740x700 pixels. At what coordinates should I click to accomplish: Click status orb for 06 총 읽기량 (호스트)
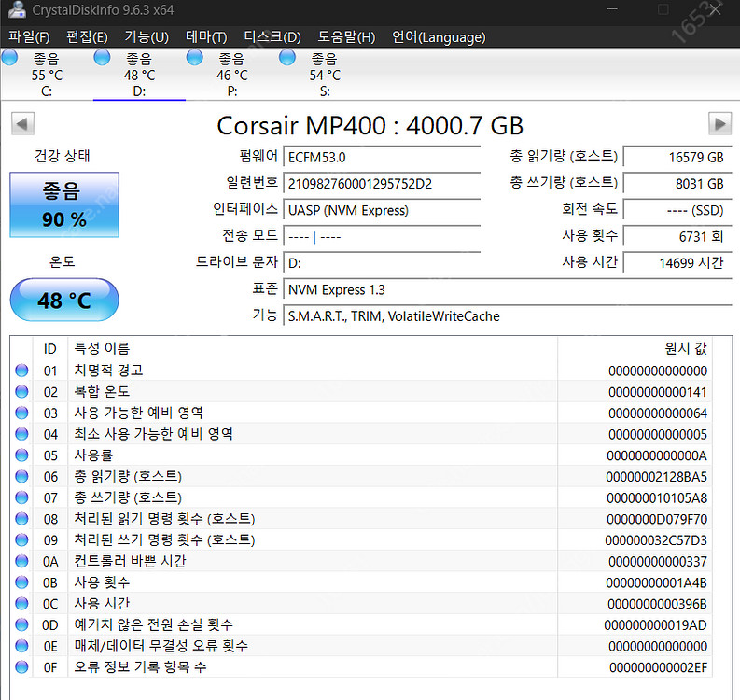coord(21,476)
